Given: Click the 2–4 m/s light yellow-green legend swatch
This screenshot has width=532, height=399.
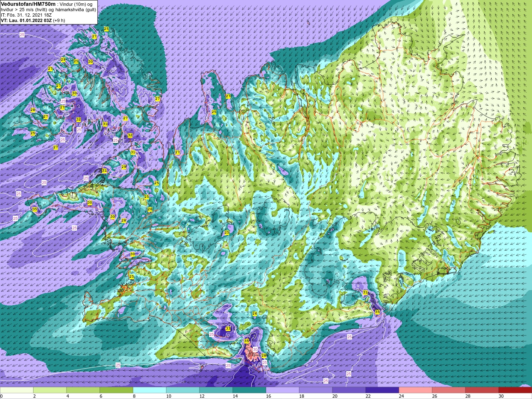Looking at the screenshot, I should point(50,390).
